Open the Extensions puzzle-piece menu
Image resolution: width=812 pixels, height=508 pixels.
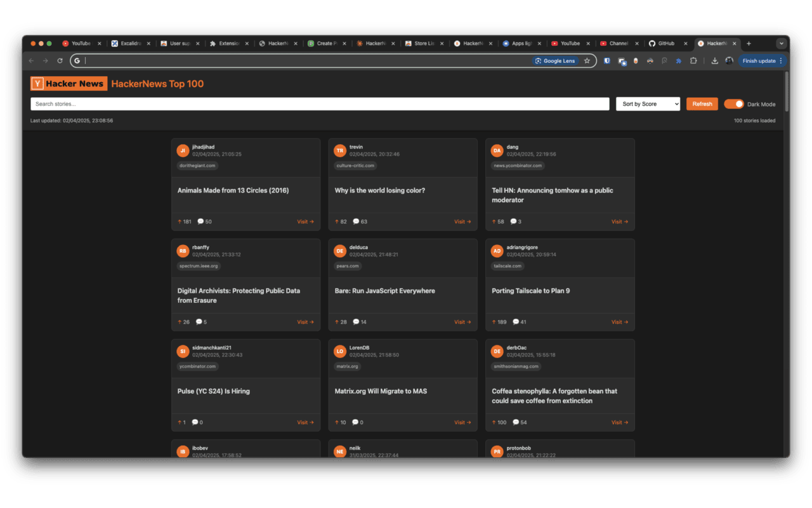693,61
